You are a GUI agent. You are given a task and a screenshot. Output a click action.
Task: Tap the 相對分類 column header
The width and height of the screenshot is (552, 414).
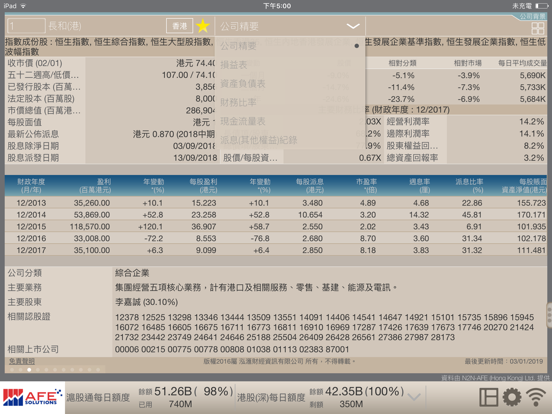click(402, 63)
